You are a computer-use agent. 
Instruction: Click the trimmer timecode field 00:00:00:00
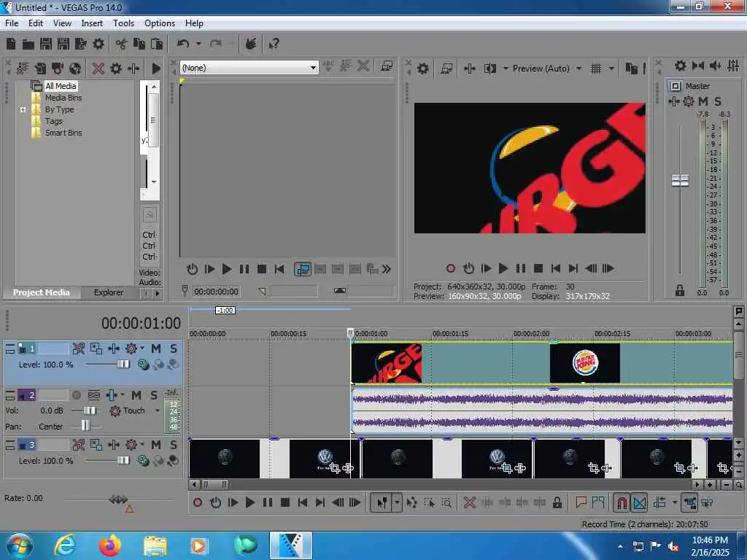pos(216,292)
